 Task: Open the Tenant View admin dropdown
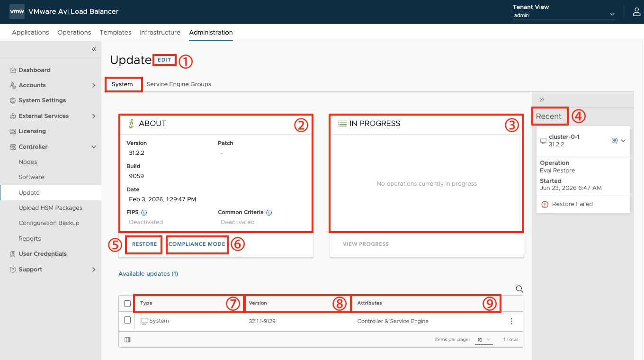[x=564, y=15]
